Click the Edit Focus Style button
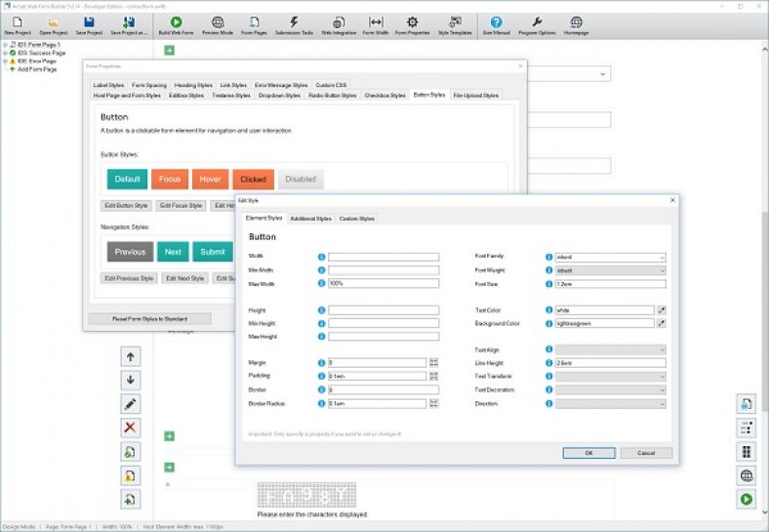This screenshot has width=769, height=532. pos(181,206)
